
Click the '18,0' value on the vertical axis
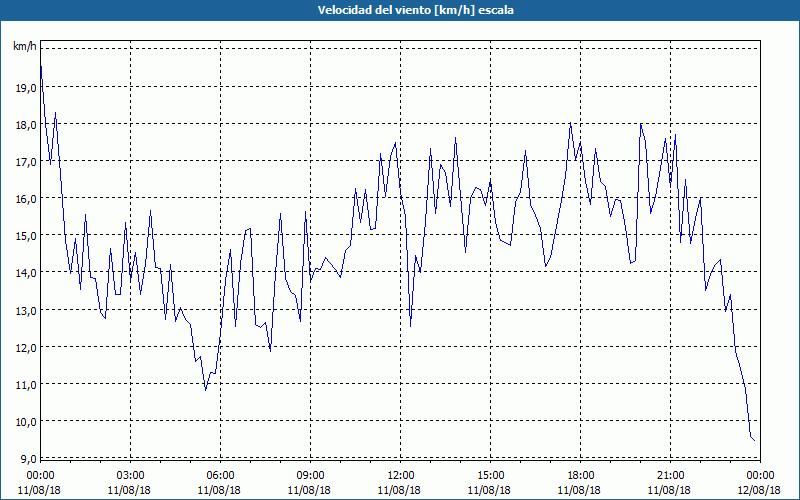[27, 125]
